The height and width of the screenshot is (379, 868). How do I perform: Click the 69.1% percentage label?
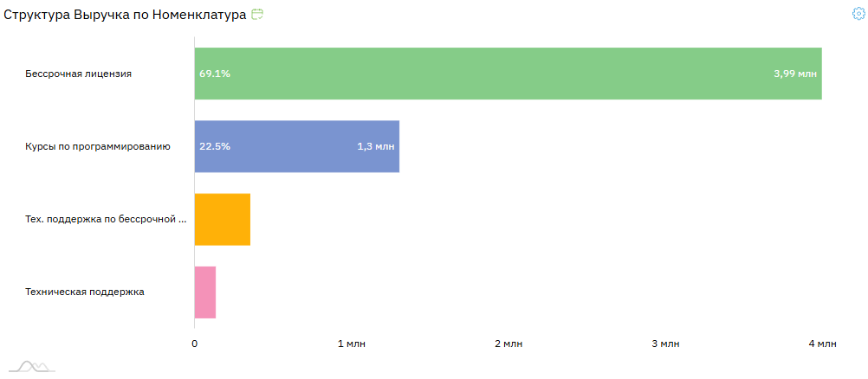[215, 74]
